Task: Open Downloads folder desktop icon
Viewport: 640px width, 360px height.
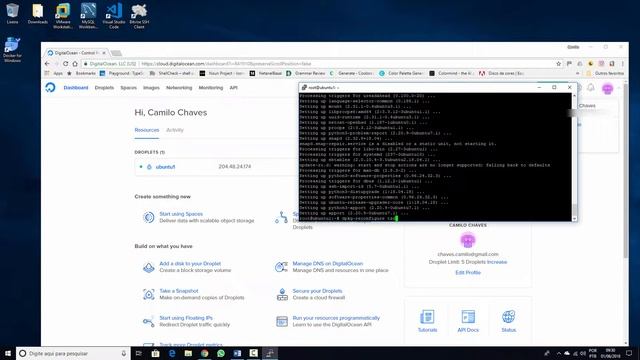Action: (38, 13)
